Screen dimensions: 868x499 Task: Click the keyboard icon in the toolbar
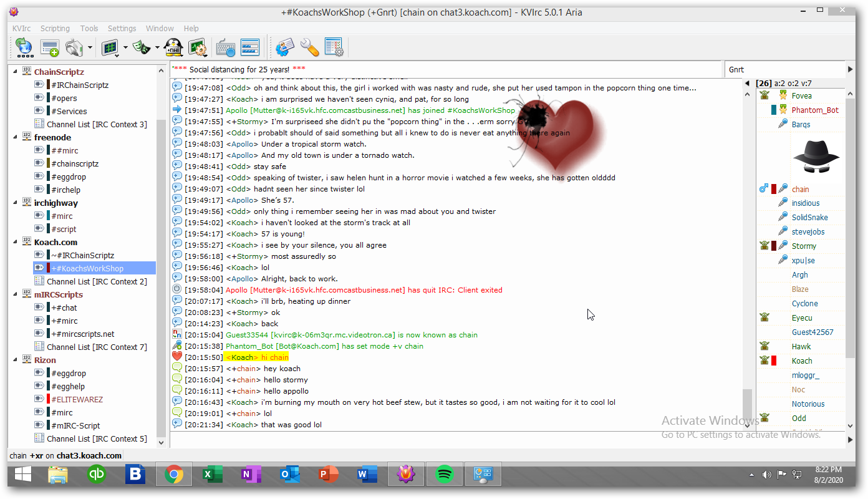pos(225,47)
